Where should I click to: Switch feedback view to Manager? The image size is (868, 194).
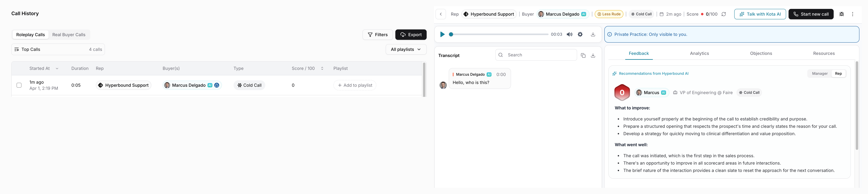820,73
